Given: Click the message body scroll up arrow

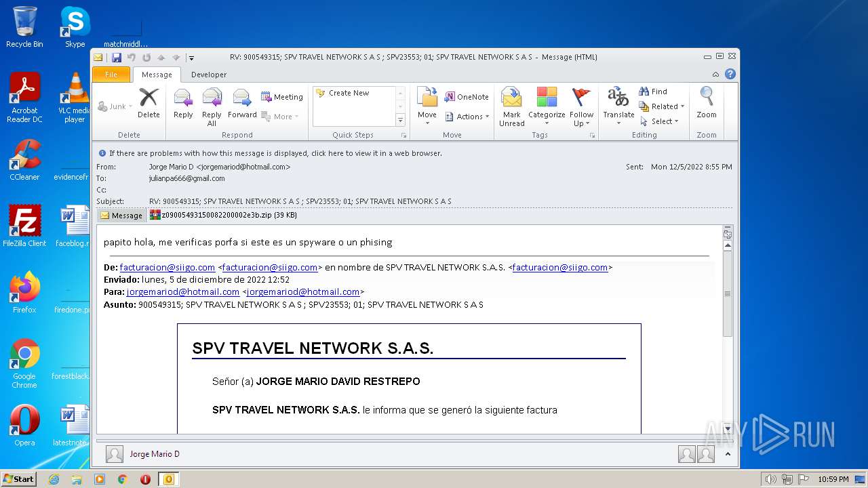Looking at the screenshot, I should click(x=728, y=246).
